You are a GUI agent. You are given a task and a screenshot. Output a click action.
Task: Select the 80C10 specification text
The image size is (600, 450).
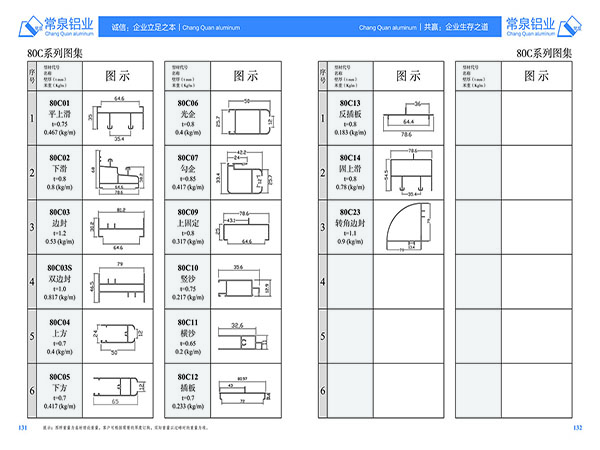coord(188,282)
